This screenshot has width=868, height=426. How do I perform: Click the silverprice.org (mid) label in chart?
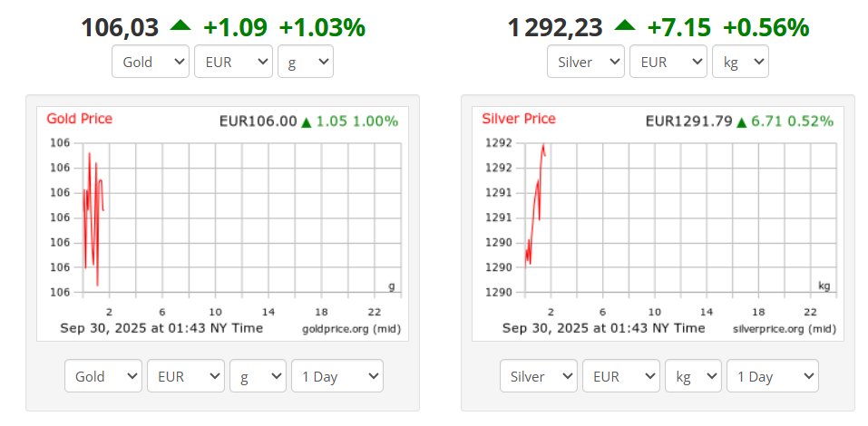click(x=784, y=329)
